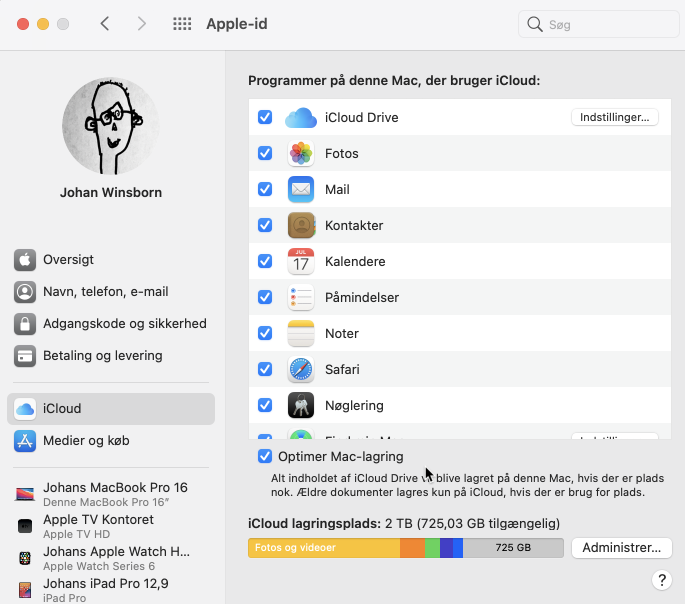Viewport: 685px width, 604px height.
Task: Select Johans Apple Watch device
Action: coord(111,558)
